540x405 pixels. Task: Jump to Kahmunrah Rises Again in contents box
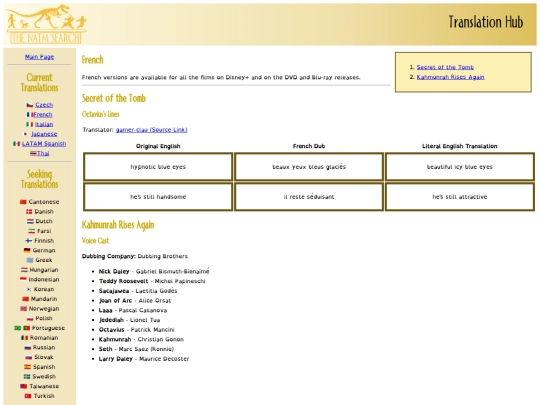pyautogui.click(x=450, y=77)
